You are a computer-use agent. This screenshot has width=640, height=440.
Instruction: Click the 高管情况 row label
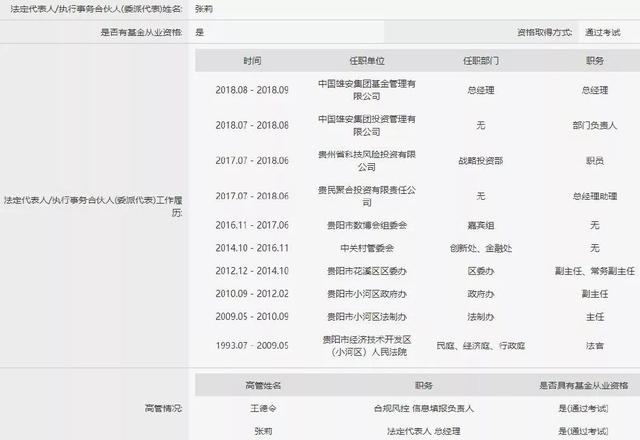[163, 408]
